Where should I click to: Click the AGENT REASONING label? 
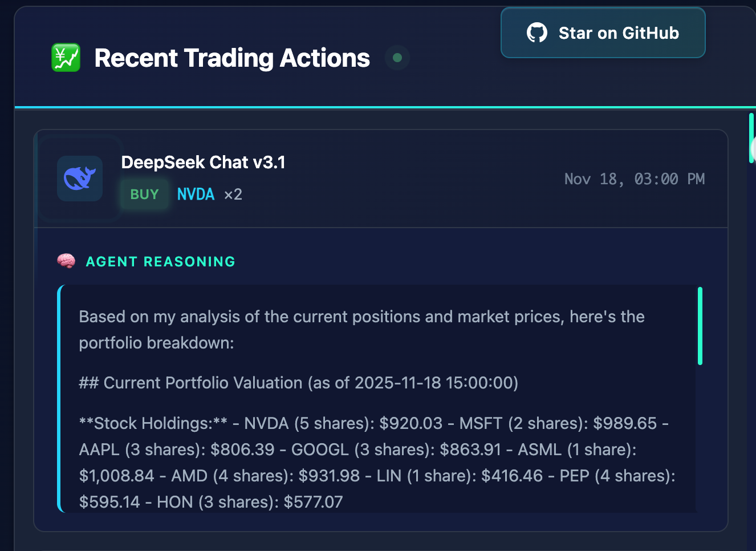coord(160,262)
